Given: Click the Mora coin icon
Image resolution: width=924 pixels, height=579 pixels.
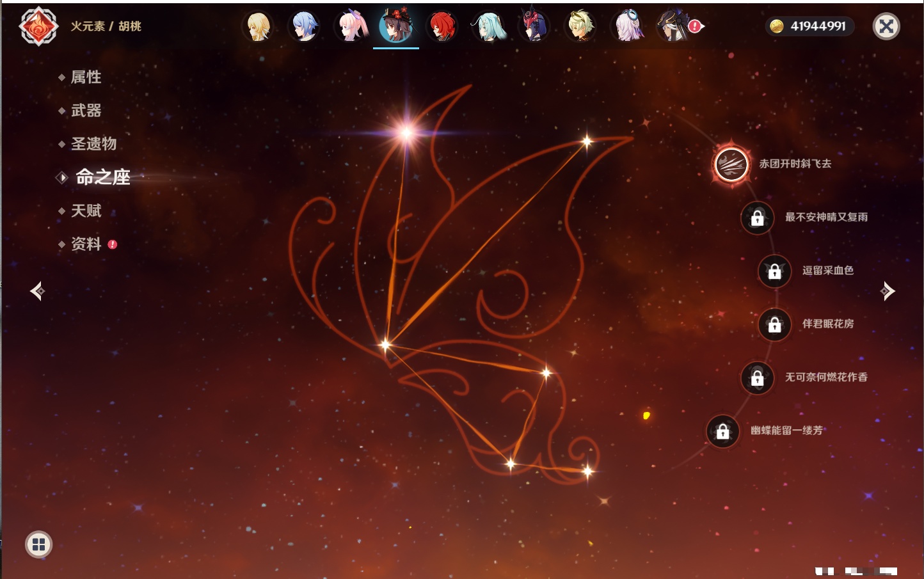Looking at the screenshot, I should (777, 26).
